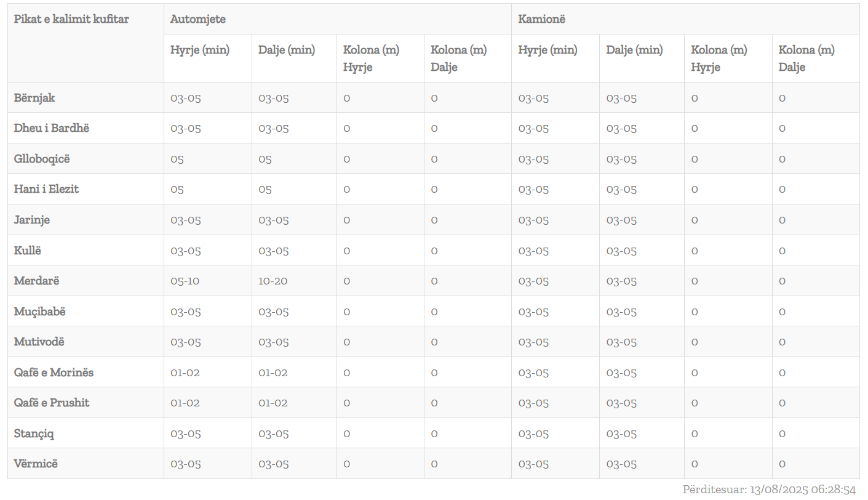Select the Kullë row label
This screenshot has width=868, height=500.
click(28, 251)
